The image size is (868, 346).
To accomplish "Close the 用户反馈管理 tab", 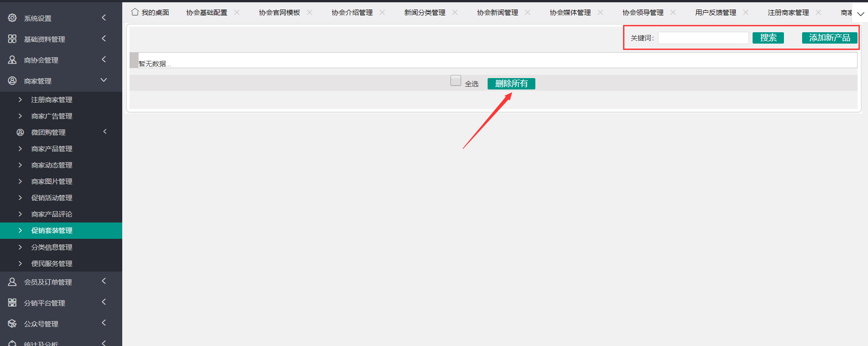I will click(x=746, y=12).
